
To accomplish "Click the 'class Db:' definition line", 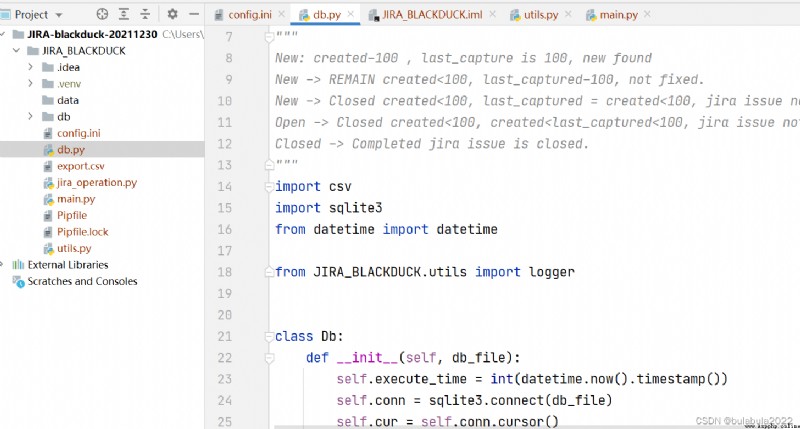I will coord(309,336).
